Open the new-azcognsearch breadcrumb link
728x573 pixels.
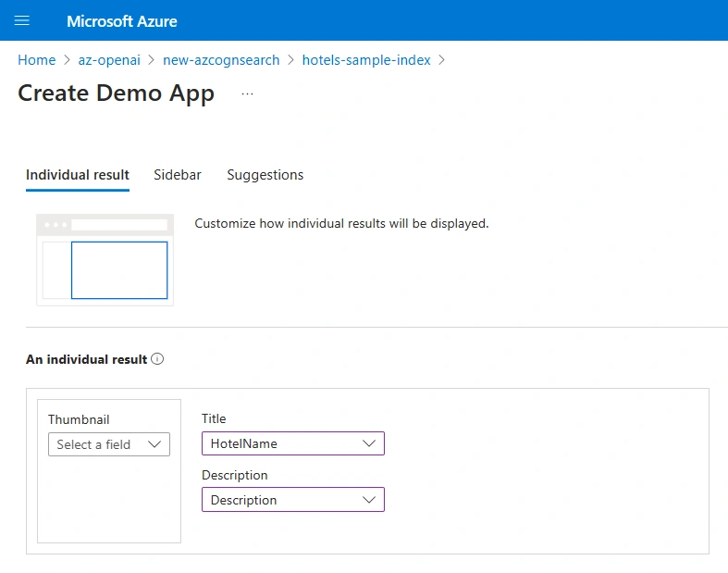click(221, 60)
